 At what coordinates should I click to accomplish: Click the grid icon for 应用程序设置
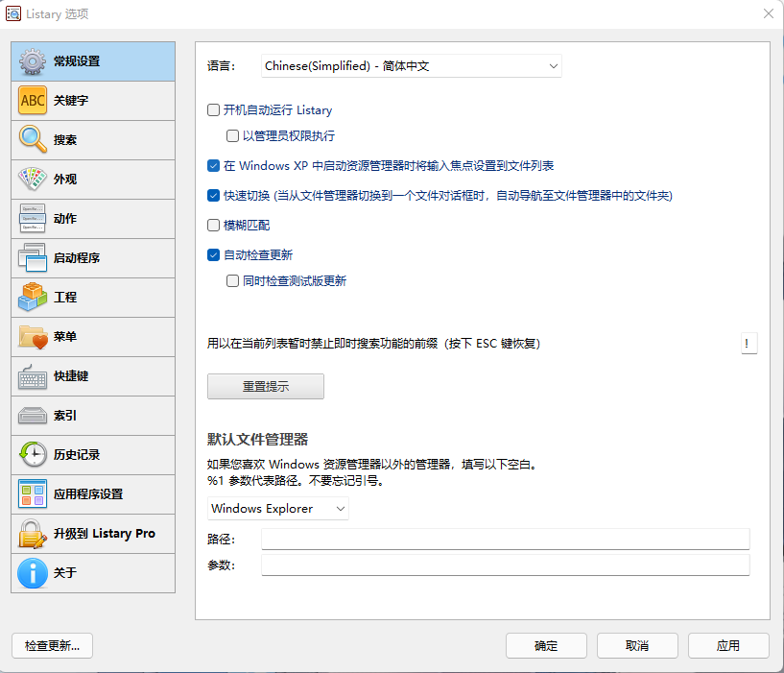pos(33,493)
